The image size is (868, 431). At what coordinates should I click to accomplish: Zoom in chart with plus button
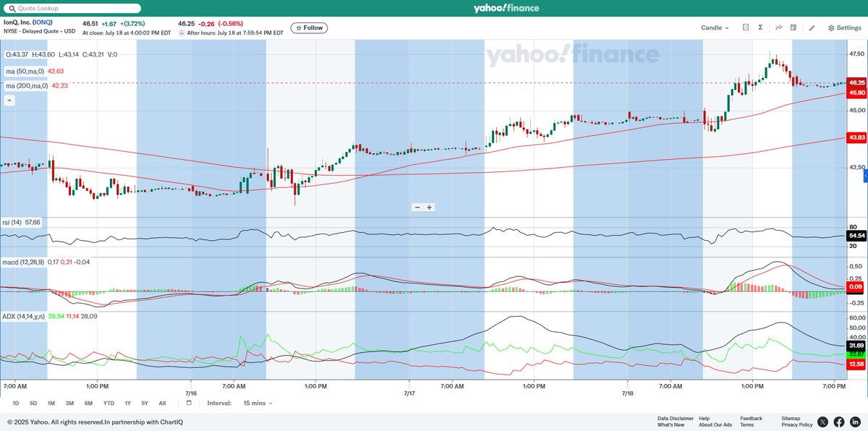click(429, 208)
